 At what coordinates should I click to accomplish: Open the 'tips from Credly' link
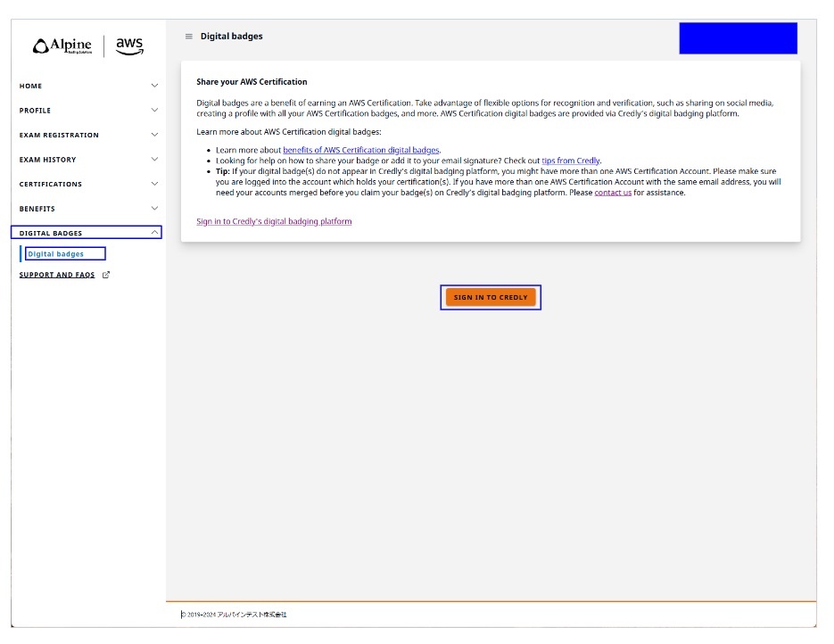[x=571, y=161]
